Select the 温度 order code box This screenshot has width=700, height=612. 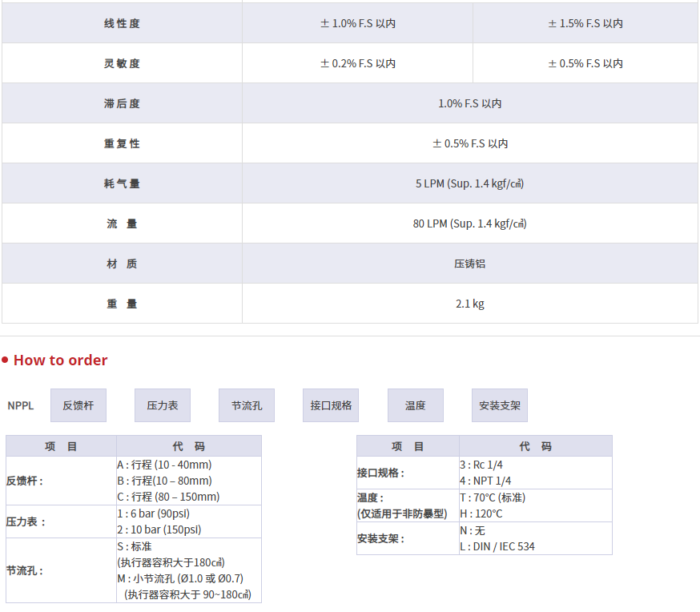tap(415, 405)
